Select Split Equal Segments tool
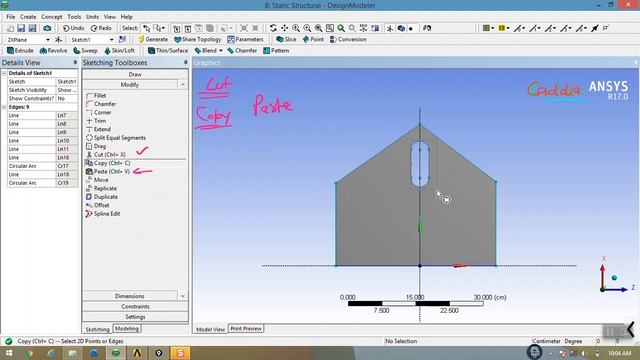 click(x=116, y=138)
